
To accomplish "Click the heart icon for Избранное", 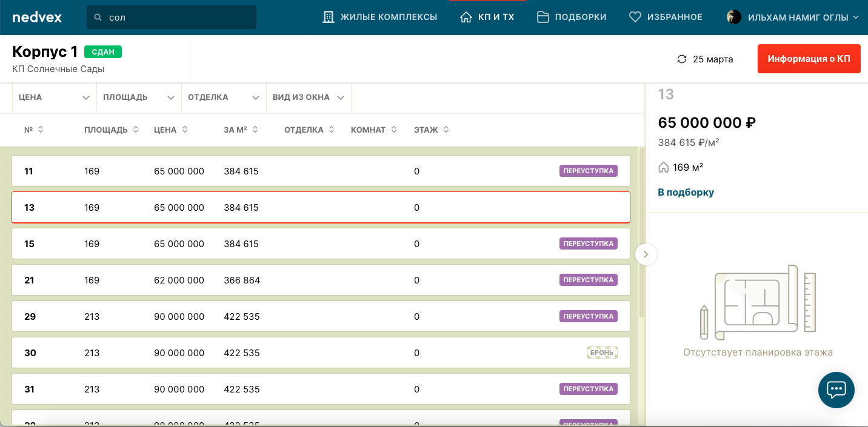I will point(635,17).
